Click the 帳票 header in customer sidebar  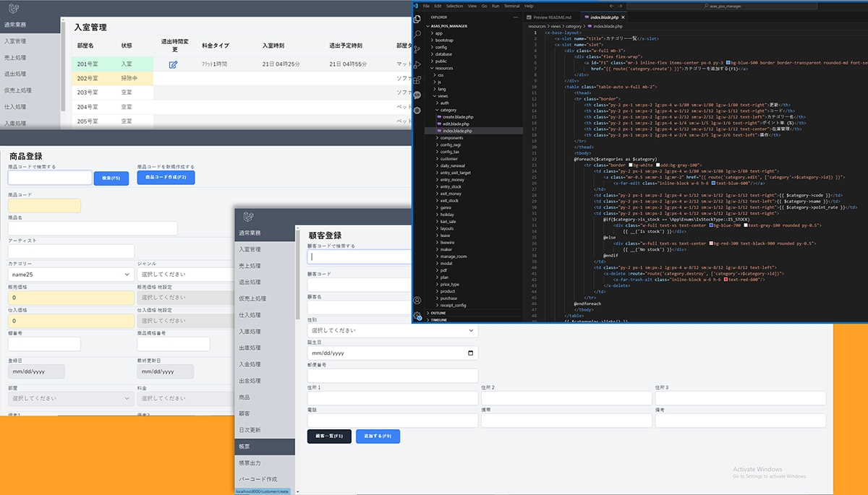coord(265,447)
